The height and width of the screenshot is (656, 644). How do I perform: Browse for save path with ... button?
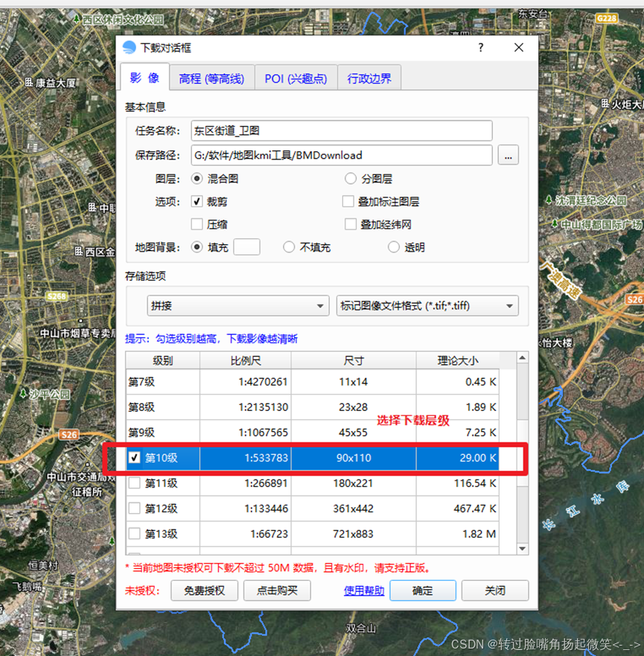(508, 155)
